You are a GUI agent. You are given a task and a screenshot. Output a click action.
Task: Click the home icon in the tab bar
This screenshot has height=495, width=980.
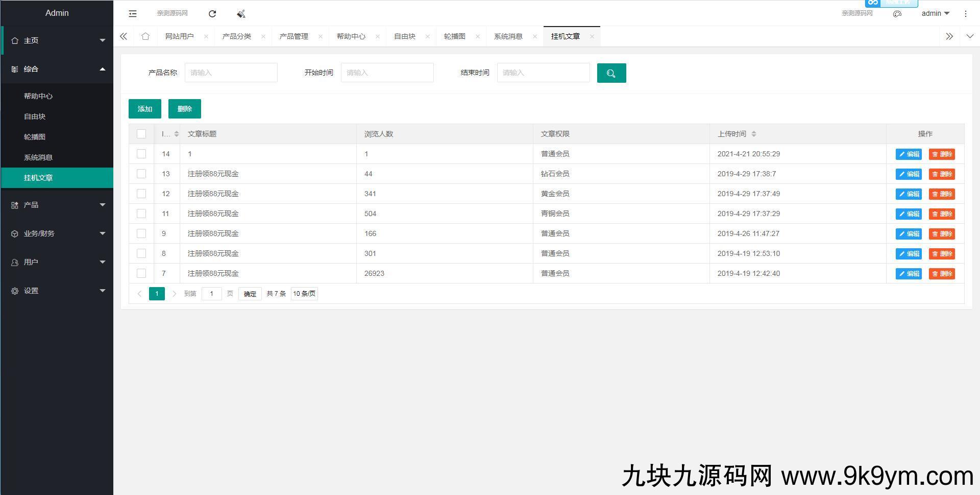click(145, 36)
